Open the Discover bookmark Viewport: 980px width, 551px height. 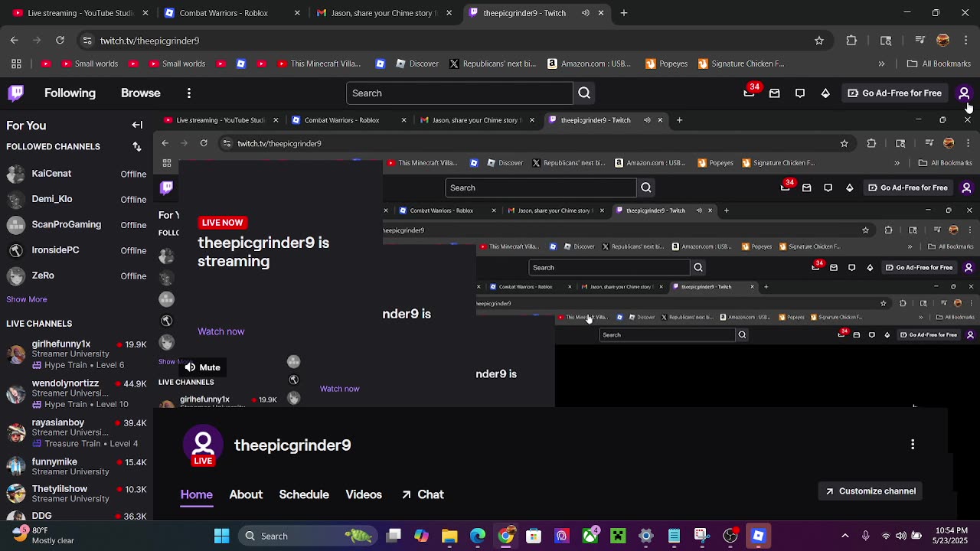417,64
